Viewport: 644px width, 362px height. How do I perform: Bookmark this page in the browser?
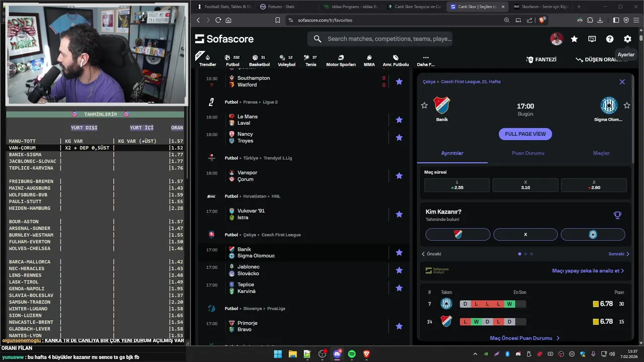277,20
